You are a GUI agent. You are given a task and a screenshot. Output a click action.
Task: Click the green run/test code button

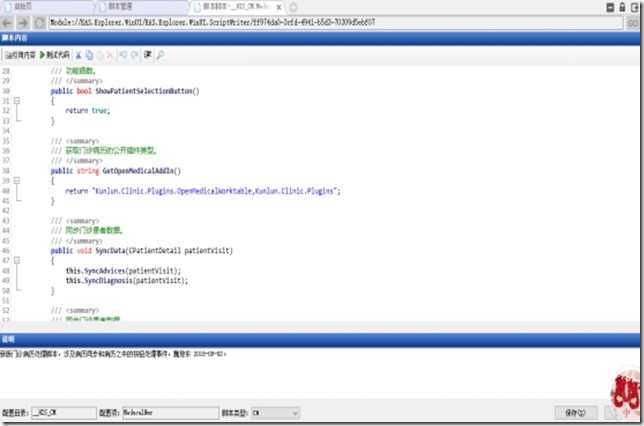coord(55,55)
